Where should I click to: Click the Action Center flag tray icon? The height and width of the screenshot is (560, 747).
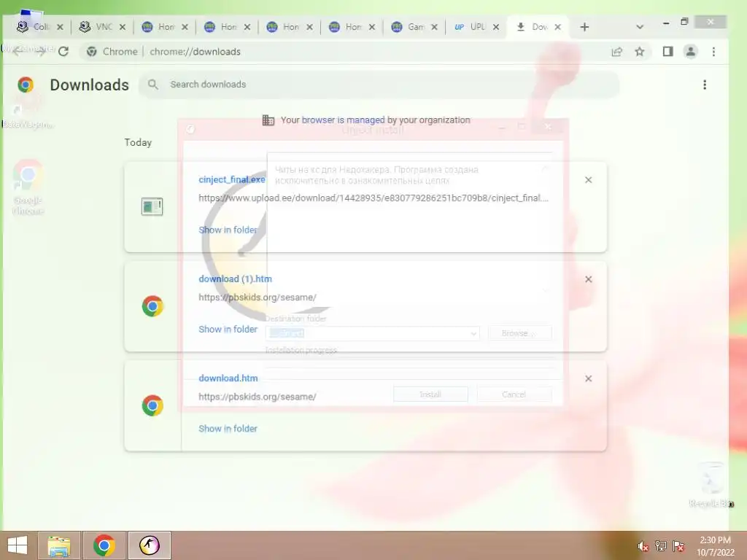point(678,546)
